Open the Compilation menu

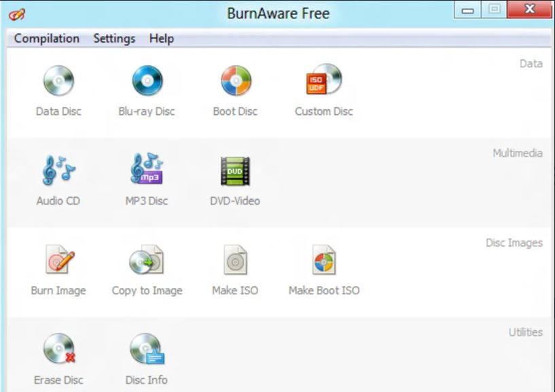tap(47, 38)
